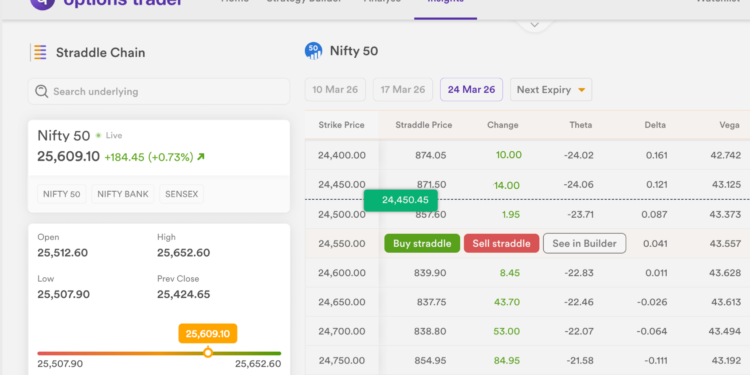Click the 839.90 straddle price value
The width and height of the screenshot is (750, 375).
(430, 273)
